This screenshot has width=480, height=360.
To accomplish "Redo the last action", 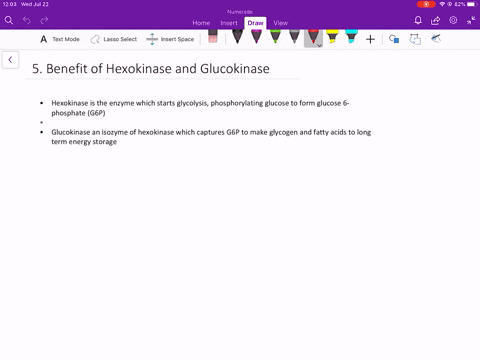I will point(44,20).
